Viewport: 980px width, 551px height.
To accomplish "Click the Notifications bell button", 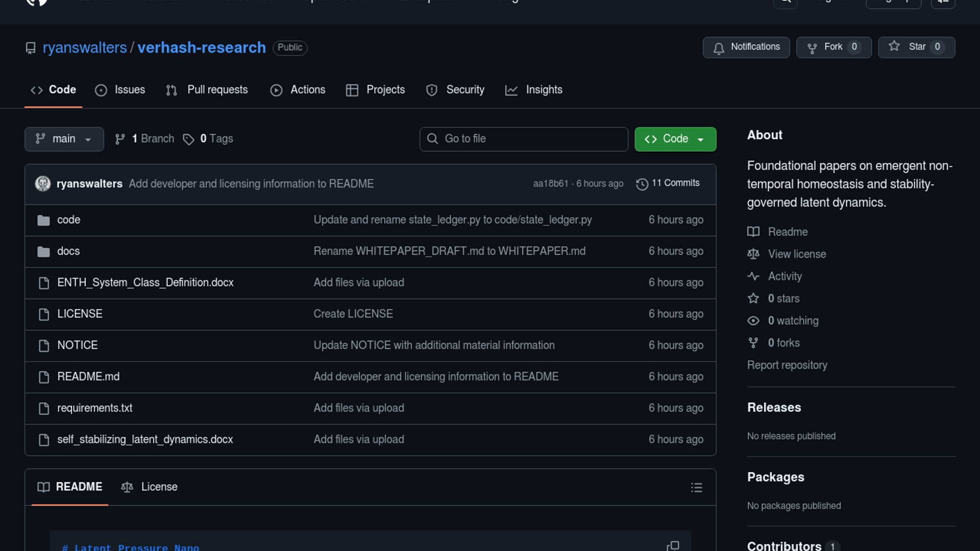I will 746,47.
